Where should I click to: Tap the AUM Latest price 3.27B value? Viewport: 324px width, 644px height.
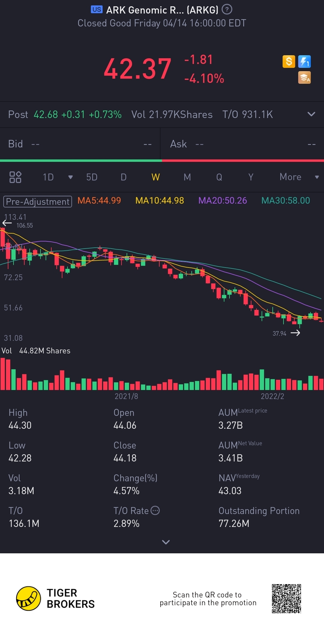click(230, 425)
